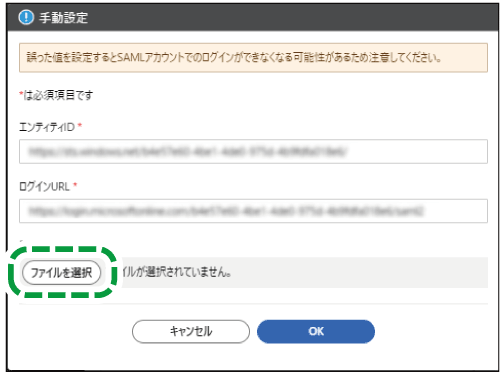Click the 手動設定 dialog title text

point(63,17)
